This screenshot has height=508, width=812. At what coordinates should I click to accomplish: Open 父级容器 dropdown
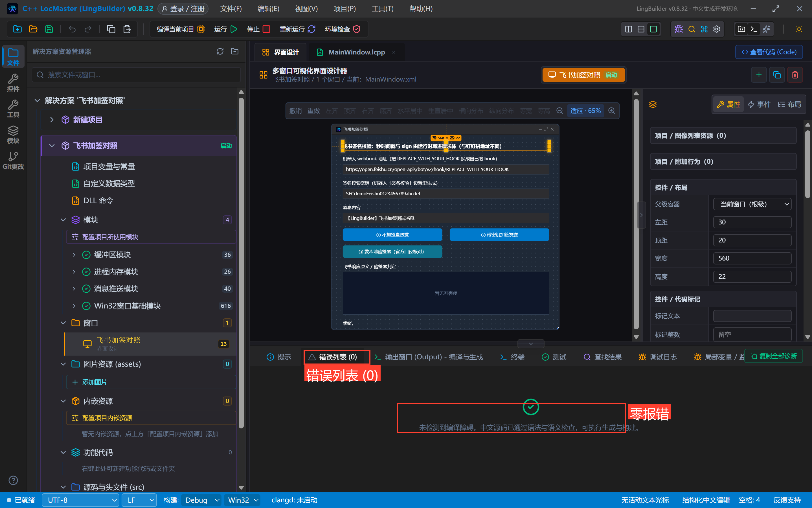[752, 204]
